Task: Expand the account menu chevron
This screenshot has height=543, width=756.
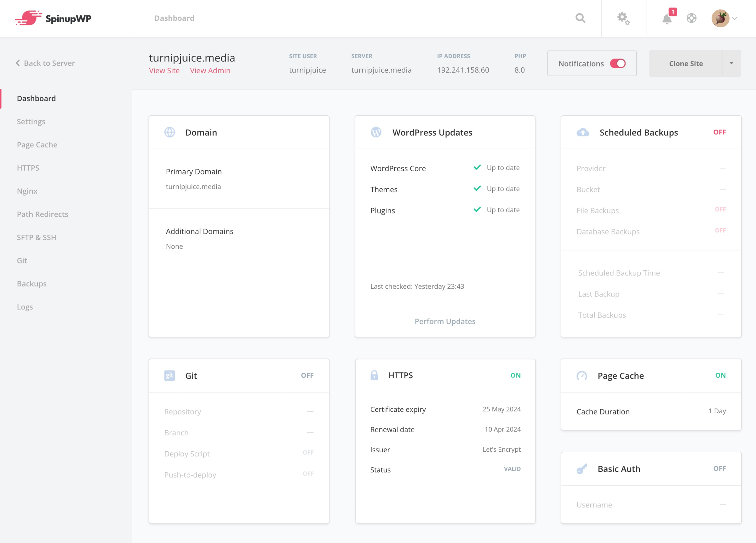Action: click(734, 19)
